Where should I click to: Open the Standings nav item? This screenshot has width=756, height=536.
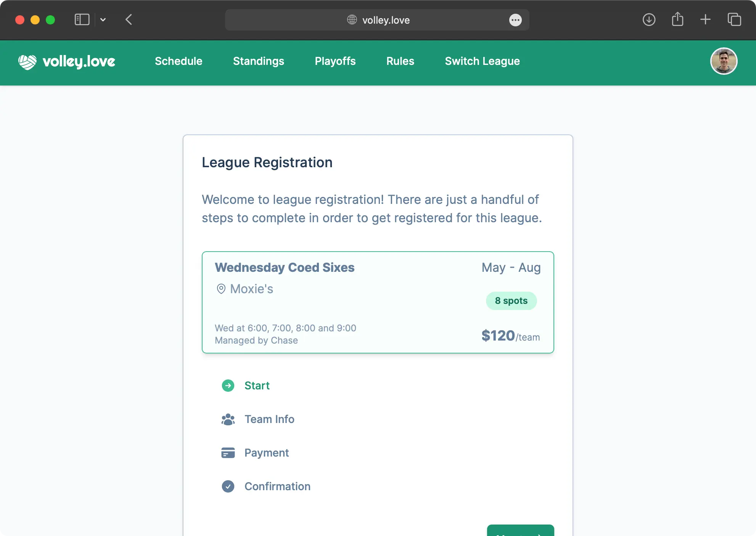tap(259, 61)
